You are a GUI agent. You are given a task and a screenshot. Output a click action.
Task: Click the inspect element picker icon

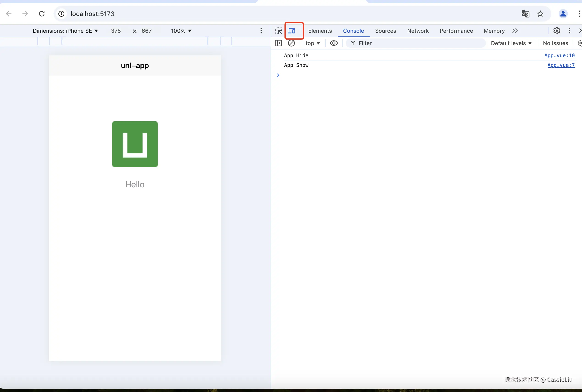point(278,31)
